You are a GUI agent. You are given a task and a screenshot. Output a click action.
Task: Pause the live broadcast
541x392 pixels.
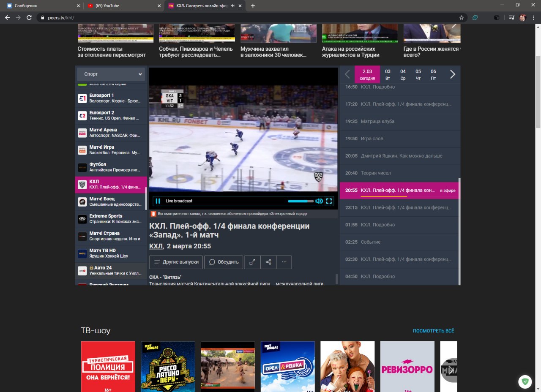158,201
